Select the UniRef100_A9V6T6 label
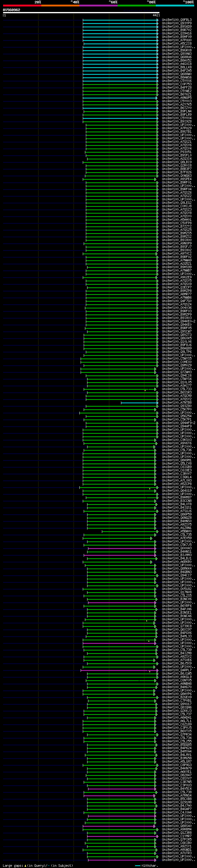This screenshot has height=868, width=197. [177, 443]
